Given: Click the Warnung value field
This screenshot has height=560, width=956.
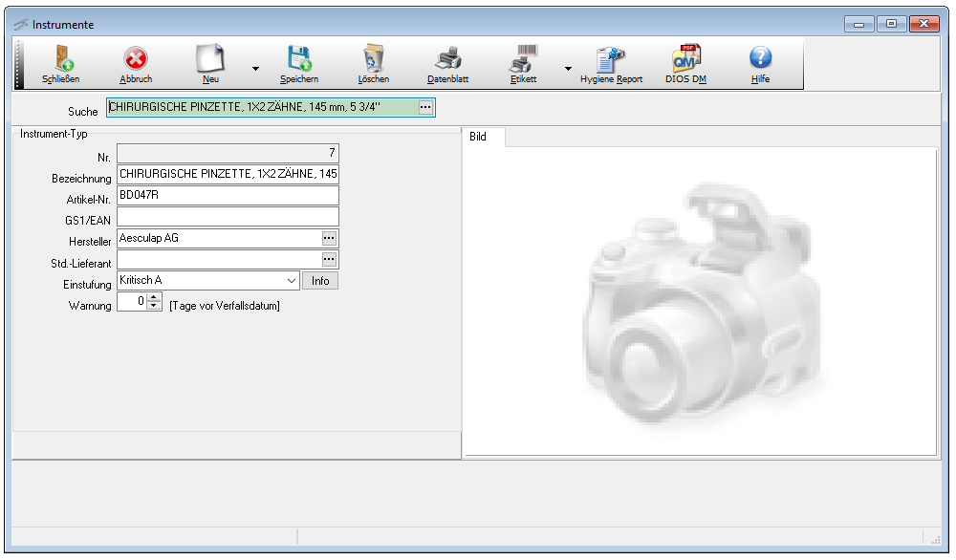Looking at the screenshot, I should [132, 302].
